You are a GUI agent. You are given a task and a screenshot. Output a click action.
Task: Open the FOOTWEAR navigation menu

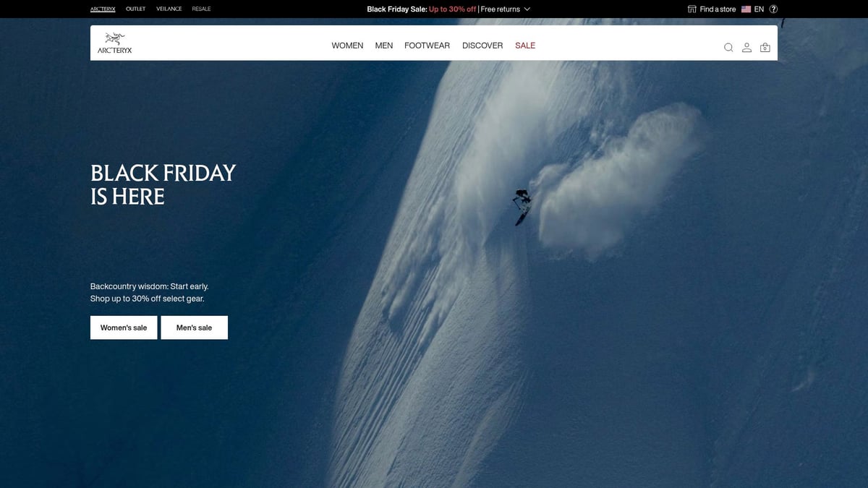[x=427, y=46]
